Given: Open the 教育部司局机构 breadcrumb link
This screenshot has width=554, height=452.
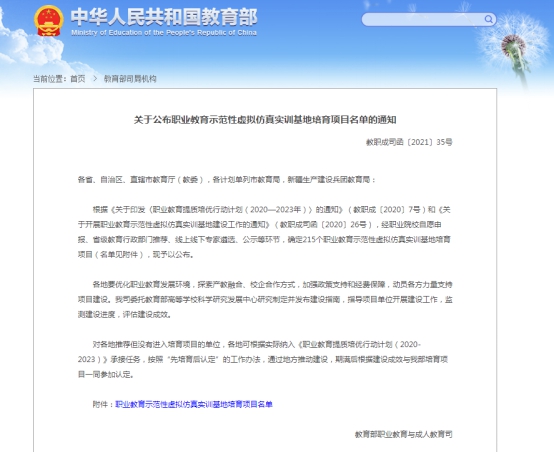Looking at the screenshot, I should click(130, 78).
